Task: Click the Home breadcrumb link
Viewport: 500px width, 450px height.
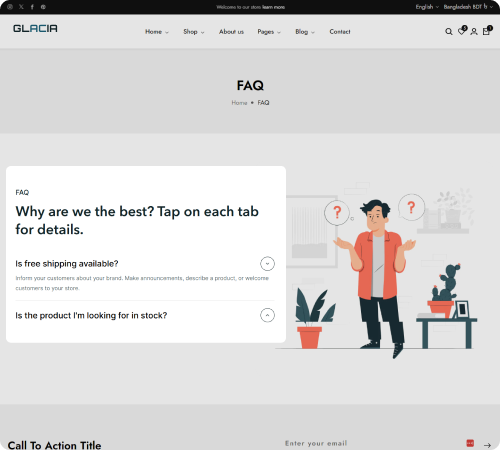Action: 239,103
